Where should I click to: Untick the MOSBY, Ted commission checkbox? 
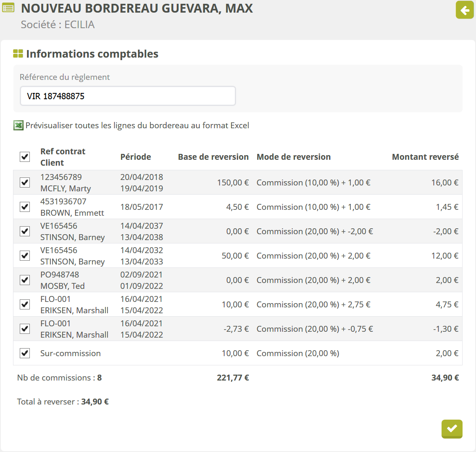pos(25,280)
